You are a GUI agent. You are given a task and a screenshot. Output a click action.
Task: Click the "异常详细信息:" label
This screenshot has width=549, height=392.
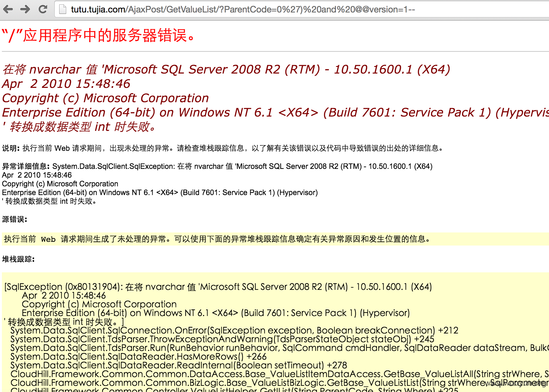[26, 166]
